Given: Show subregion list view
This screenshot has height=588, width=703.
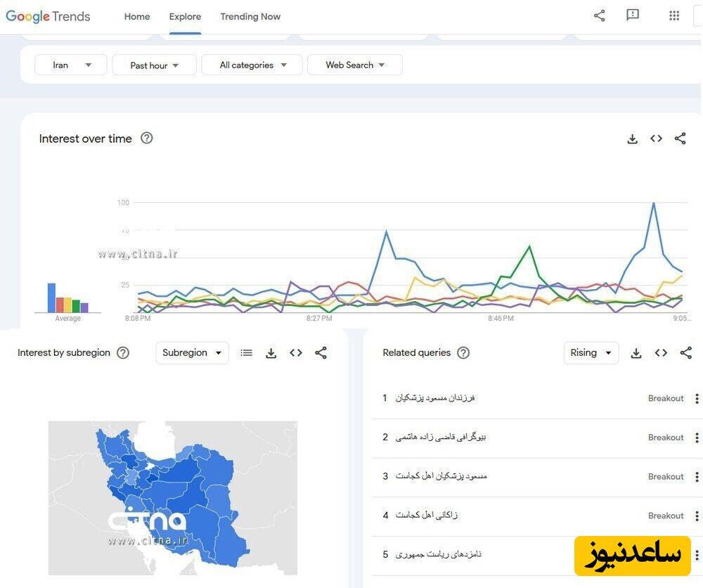Looking at the screenshot, I should tap(246, 353).
